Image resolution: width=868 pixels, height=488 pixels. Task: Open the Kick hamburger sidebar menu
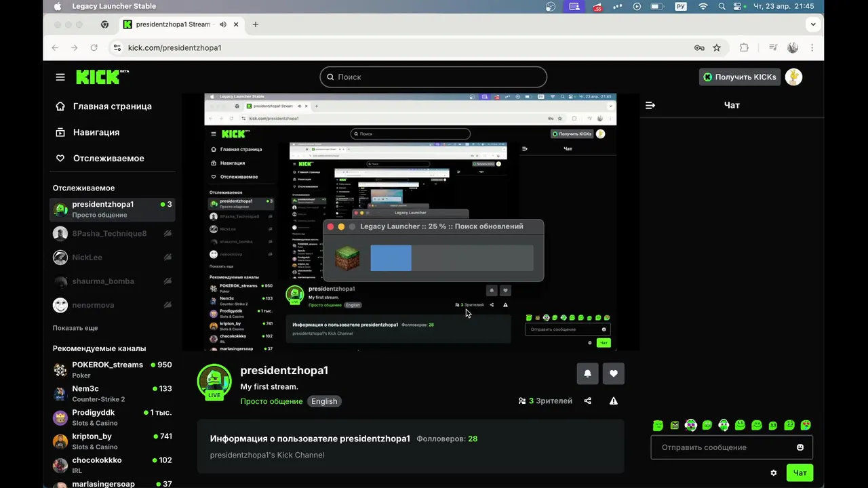coord(60,77)
